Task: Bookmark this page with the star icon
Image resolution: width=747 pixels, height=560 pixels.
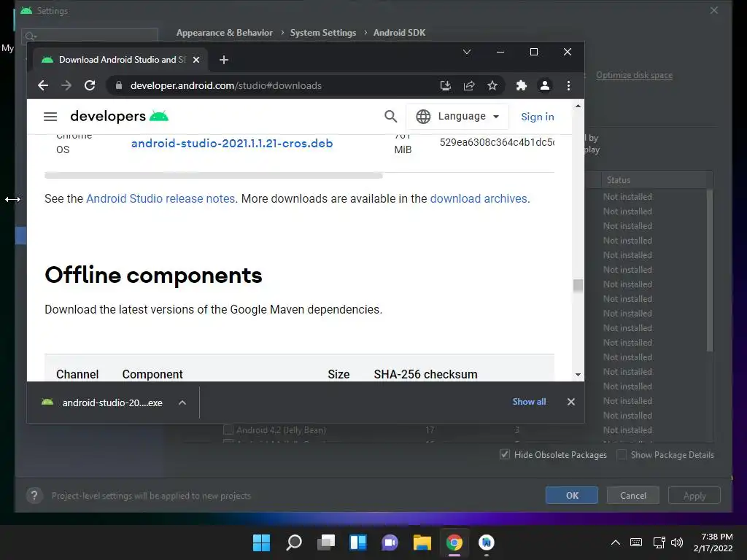Action: [x=492, y=86]
